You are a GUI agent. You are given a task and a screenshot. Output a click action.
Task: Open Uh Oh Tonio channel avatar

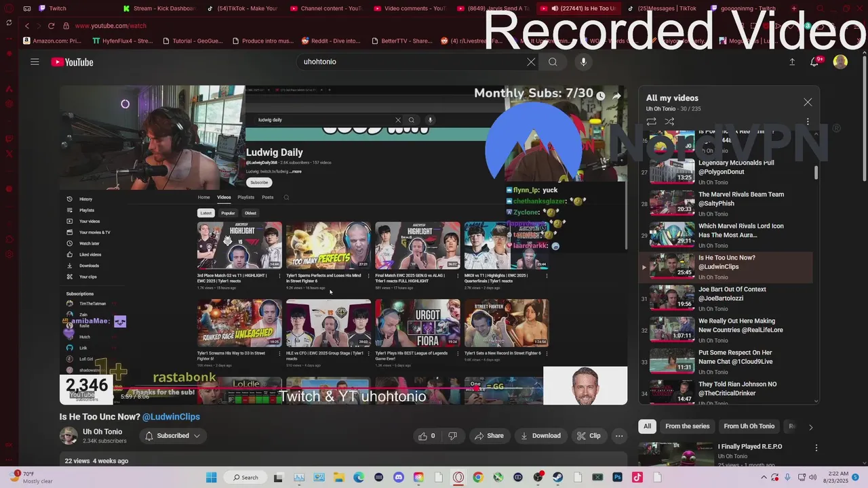tap(68, 436)
